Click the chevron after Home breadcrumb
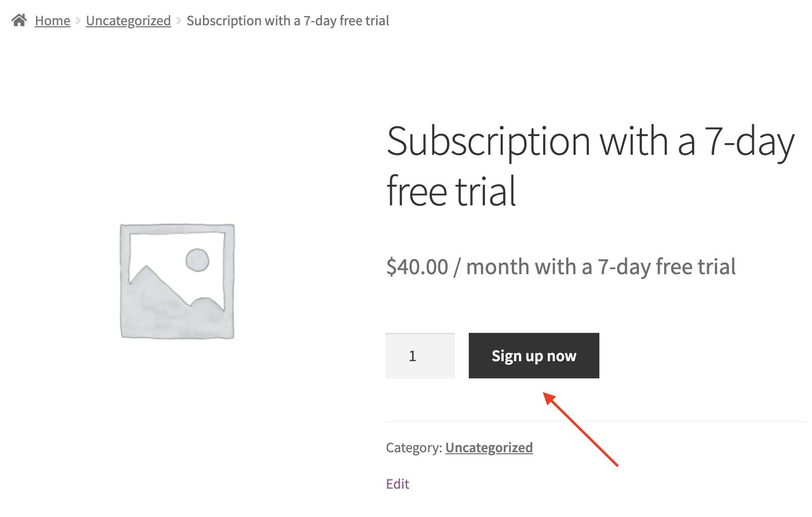The image size is (812, 517). (x=78, y=21)
